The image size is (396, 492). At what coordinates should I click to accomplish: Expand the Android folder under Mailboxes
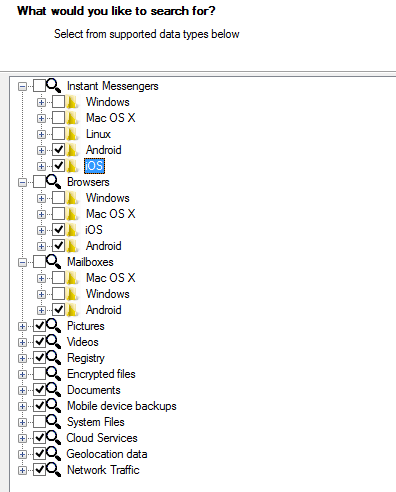tap(41, 311)
